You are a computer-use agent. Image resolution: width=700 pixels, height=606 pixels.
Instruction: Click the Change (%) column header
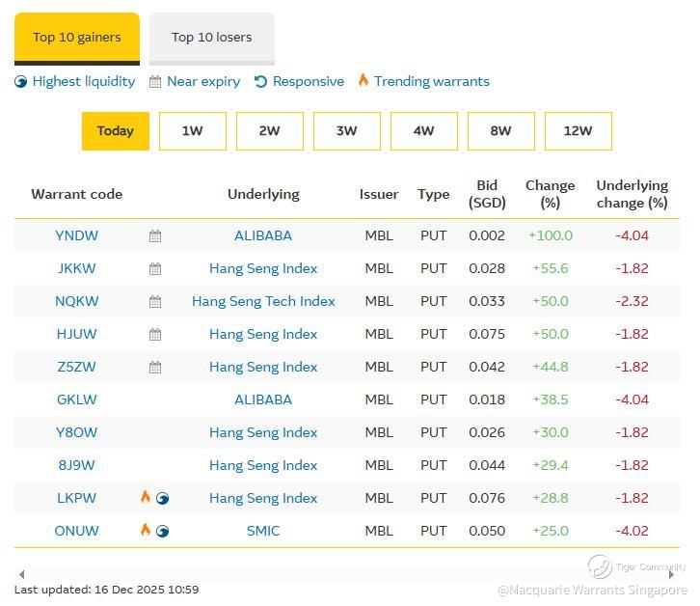pos(551,194)
